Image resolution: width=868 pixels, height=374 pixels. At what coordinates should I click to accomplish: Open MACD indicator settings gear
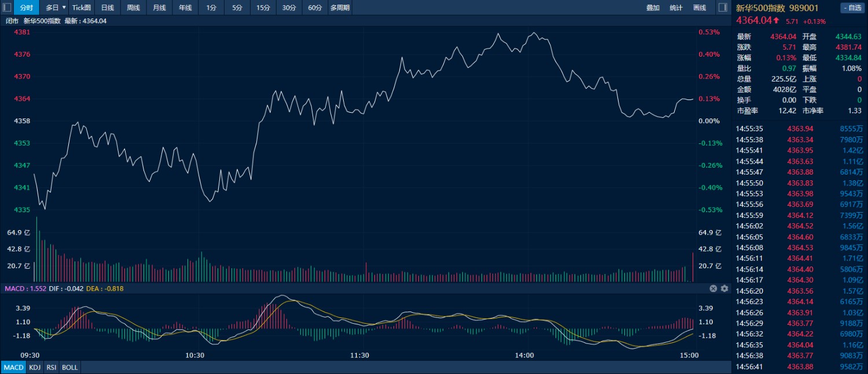724,288
